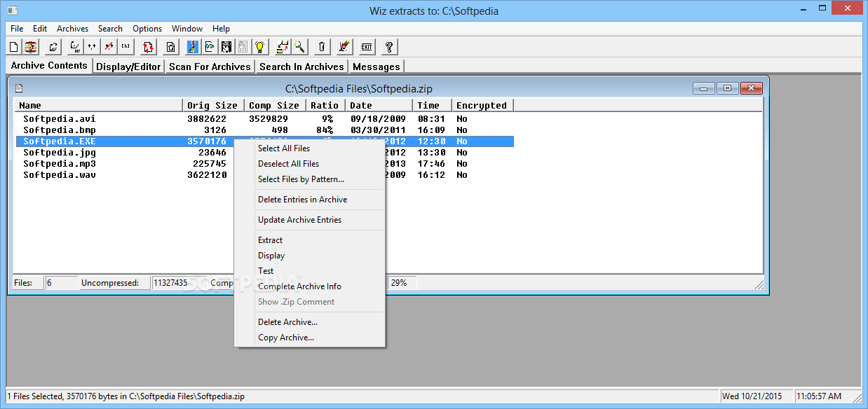
Task: Click the blue zipper Extract toolbar icon
Action: pos(192,47)
